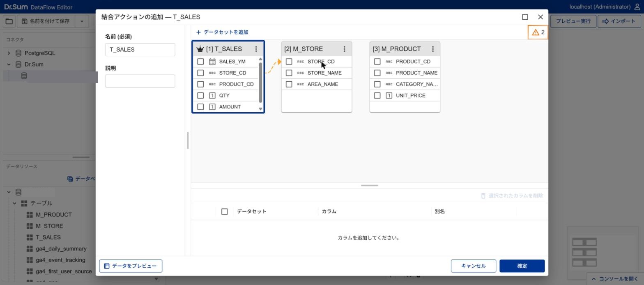The image size is (644, 285).
Task: Open the save-as dropdown arrow
Action: (x=82, y=21)
